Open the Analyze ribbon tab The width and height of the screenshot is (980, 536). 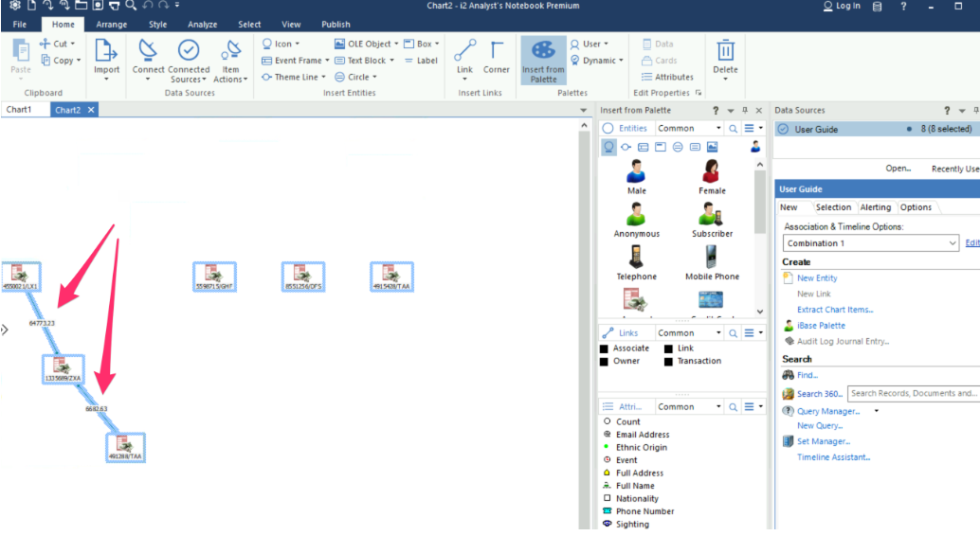tap(202, 25)
